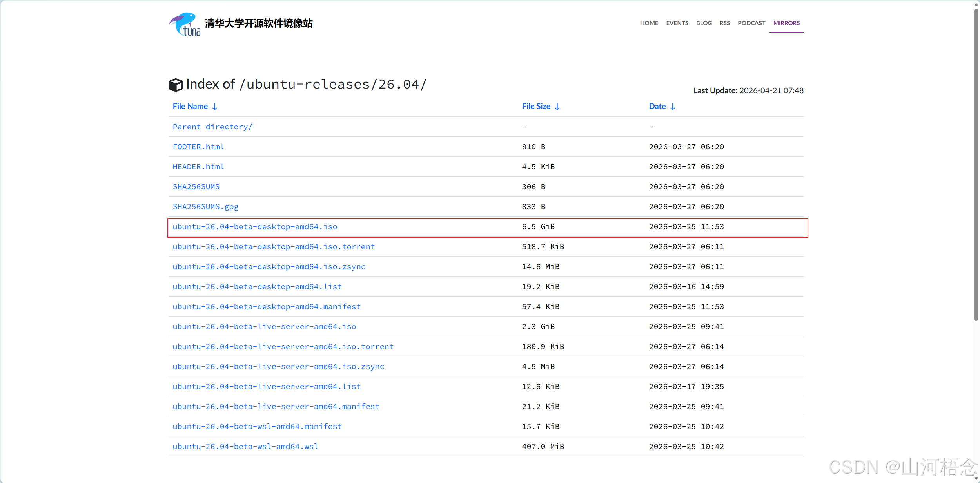Open ubuntu-26.04-beta-wsl-amd64.wsl link
The image size is (980, 483).
tap(245, 447)
